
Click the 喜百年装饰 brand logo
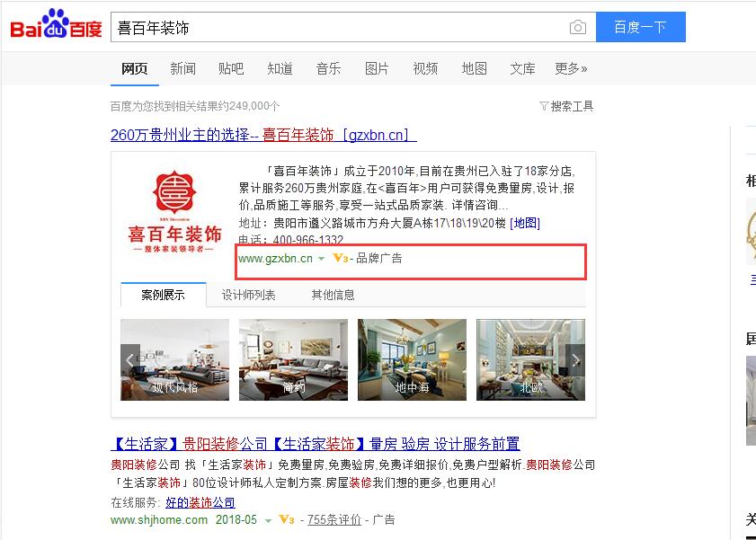(x=174, y=212)
